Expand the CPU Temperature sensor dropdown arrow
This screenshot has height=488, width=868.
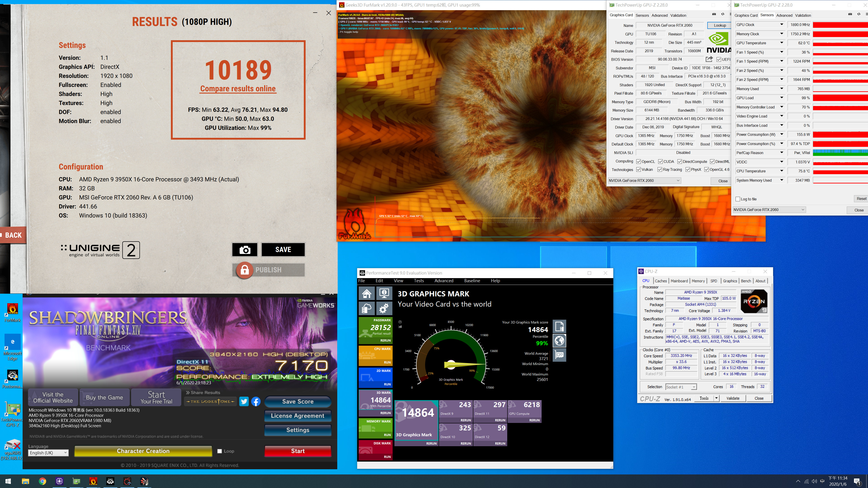click(x=781, y=171)
